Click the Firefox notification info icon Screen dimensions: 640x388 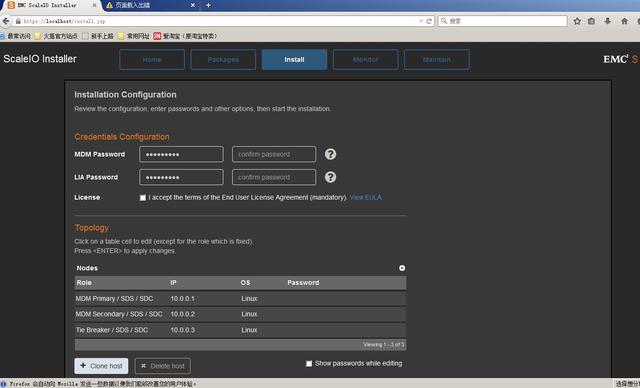[x=4, y=384]
